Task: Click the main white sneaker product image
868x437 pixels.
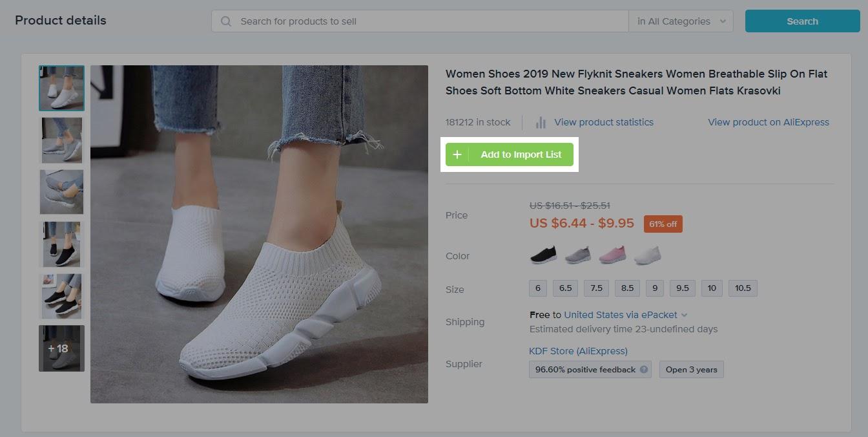Action: point(259,234)
